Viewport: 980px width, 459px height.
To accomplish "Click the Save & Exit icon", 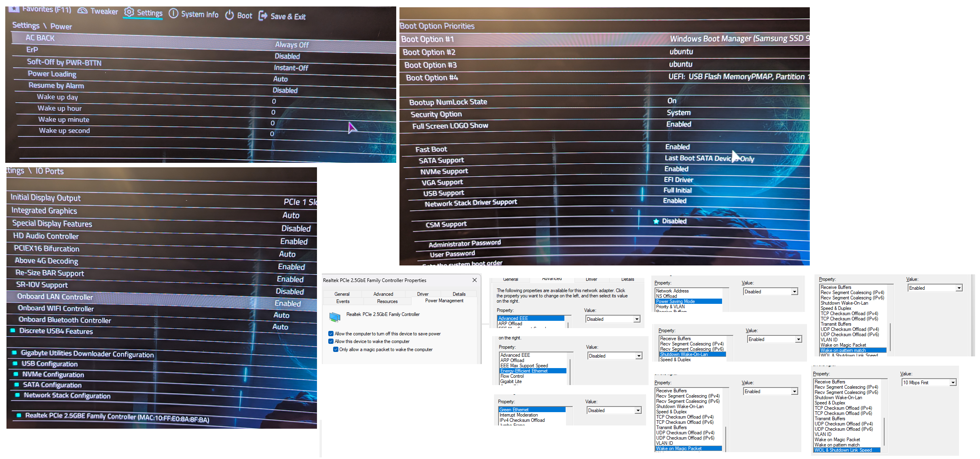I will [263, 16].
